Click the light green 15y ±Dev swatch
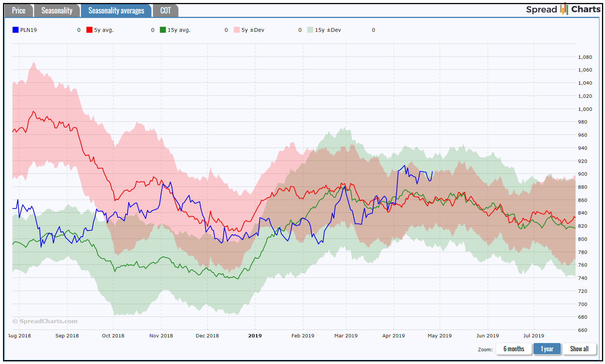 click(310, 30)
